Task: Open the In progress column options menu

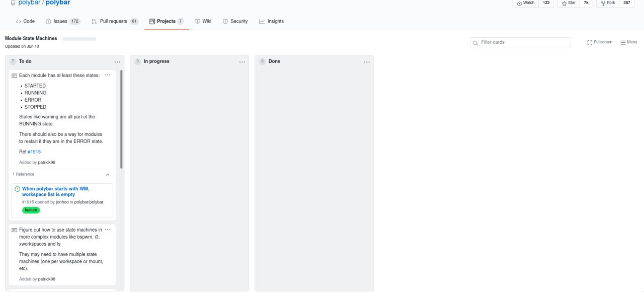Action: pos(242,62)
